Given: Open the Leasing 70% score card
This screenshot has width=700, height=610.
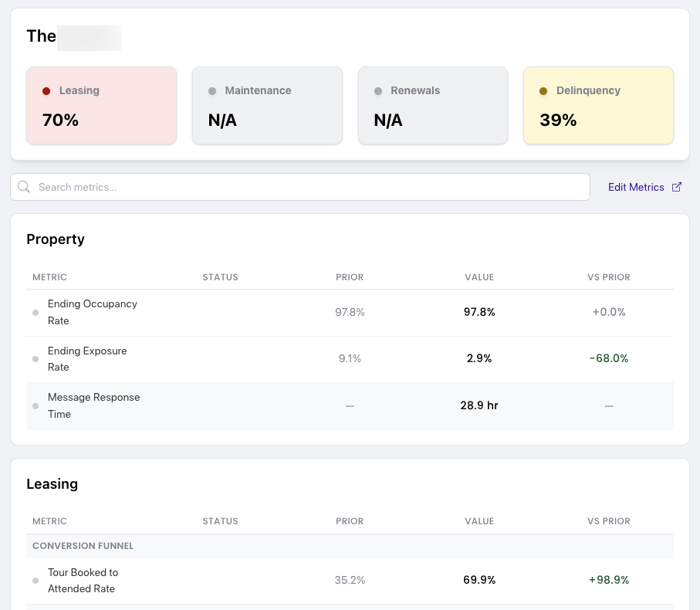Looking at the screenshot, I should click(x=101, y=105).
